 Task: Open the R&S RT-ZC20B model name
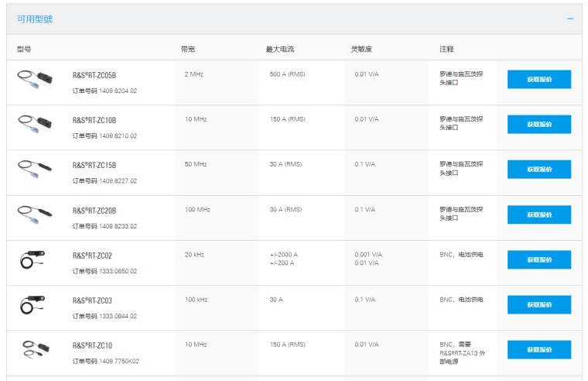tap(94, 210)
